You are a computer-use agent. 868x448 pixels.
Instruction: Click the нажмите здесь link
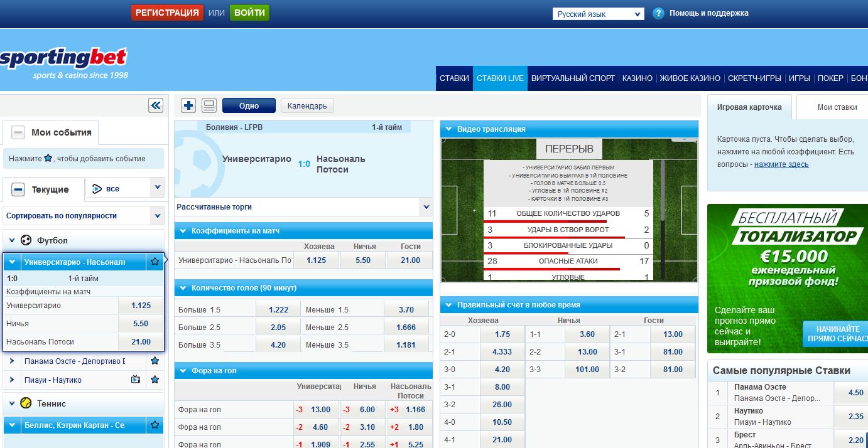pos(781,164)
